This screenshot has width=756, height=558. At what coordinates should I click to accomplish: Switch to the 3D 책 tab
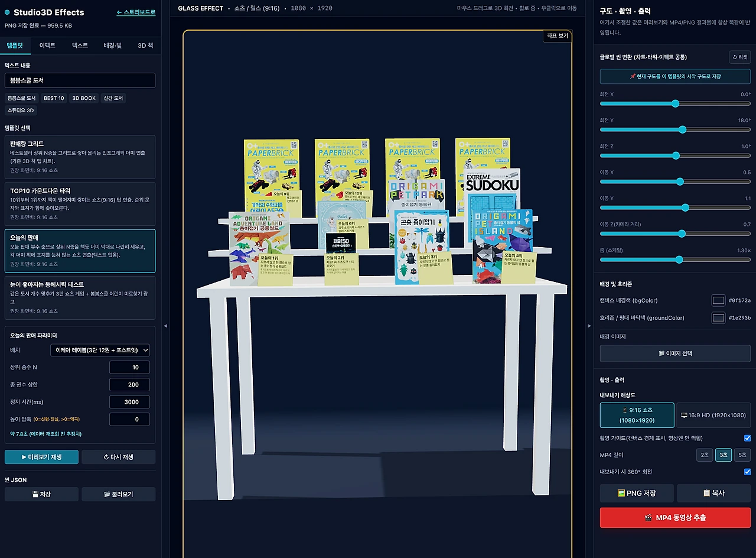point(145,46)
